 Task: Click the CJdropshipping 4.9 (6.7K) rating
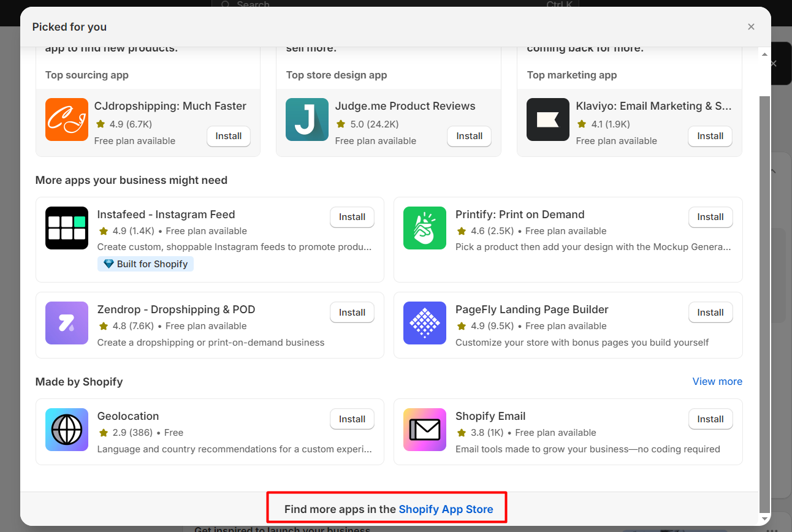(124, 124)
